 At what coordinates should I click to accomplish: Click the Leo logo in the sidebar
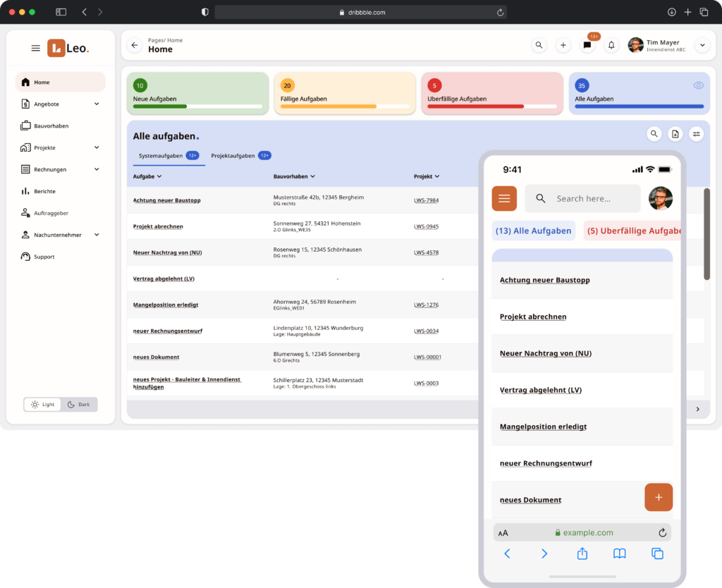[68, 48]
